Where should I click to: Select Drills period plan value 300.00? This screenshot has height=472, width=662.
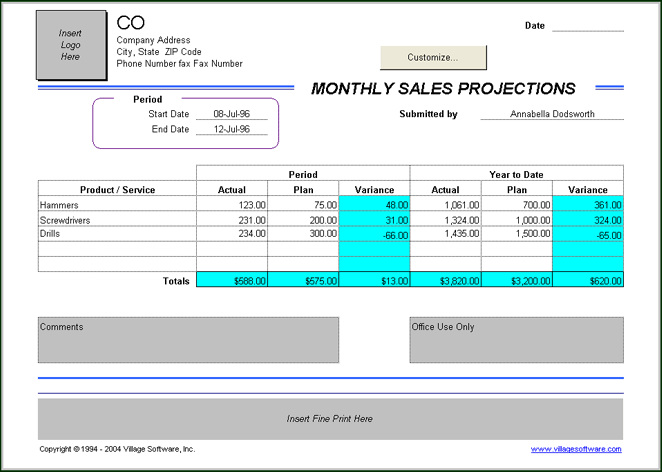coord(304,234)
